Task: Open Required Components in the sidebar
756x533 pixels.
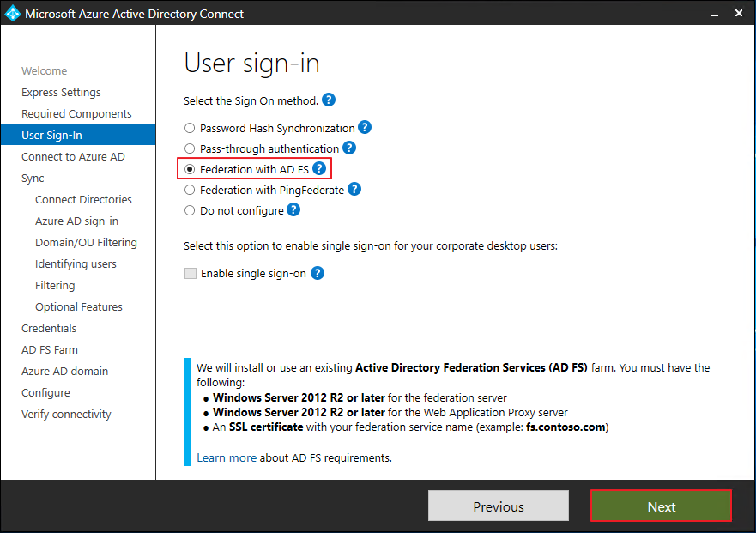Action: [76, 114]
